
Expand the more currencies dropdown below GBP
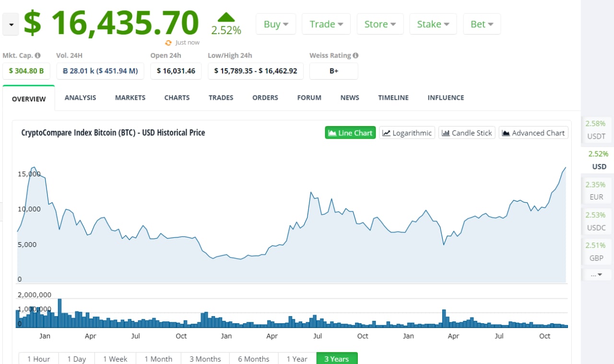point(597,274)
